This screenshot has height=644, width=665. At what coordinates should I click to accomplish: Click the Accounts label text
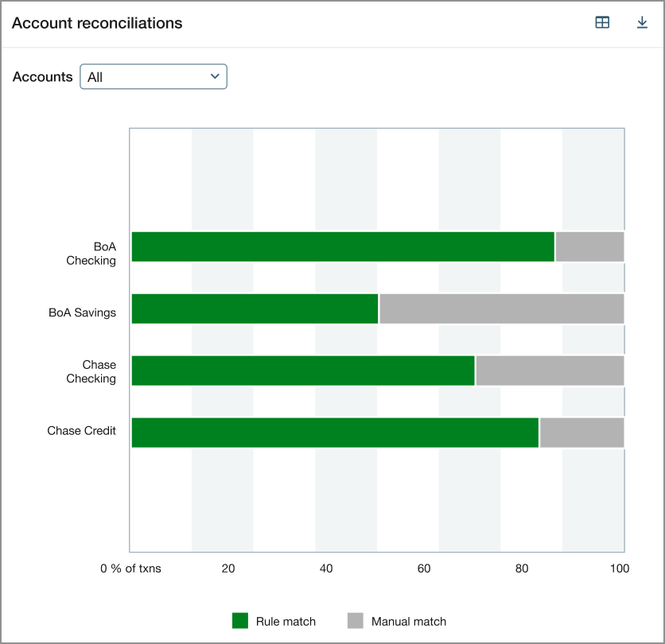(41, 76)
